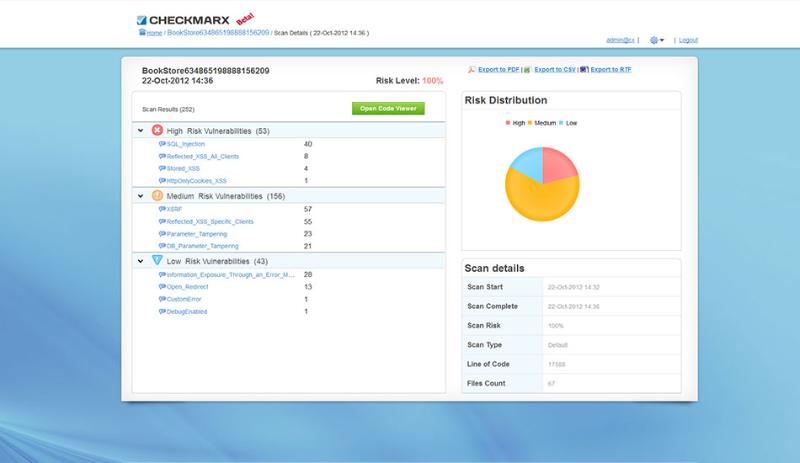Open Parameter_Tampering results

point(196,234)
